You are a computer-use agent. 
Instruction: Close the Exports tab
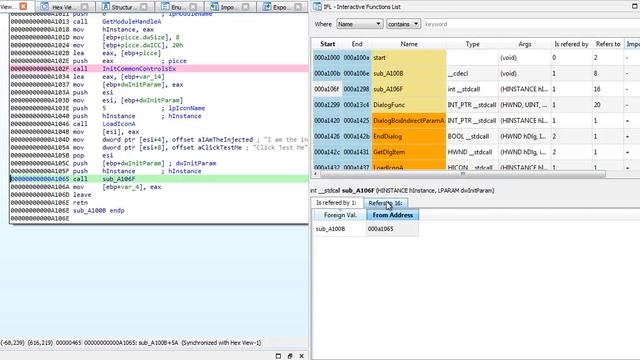tap(298, 7)
